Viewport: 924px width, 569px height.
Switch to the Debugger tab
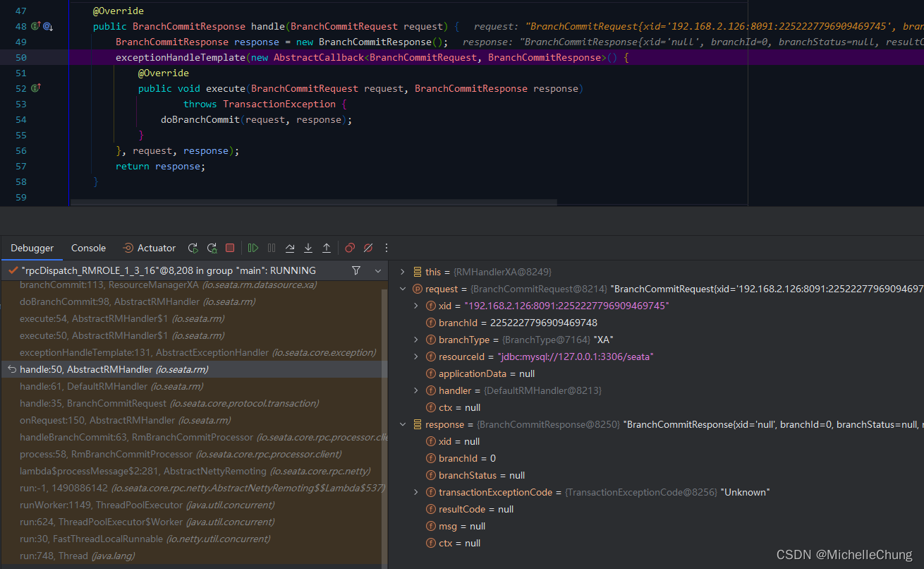(32, 248)
